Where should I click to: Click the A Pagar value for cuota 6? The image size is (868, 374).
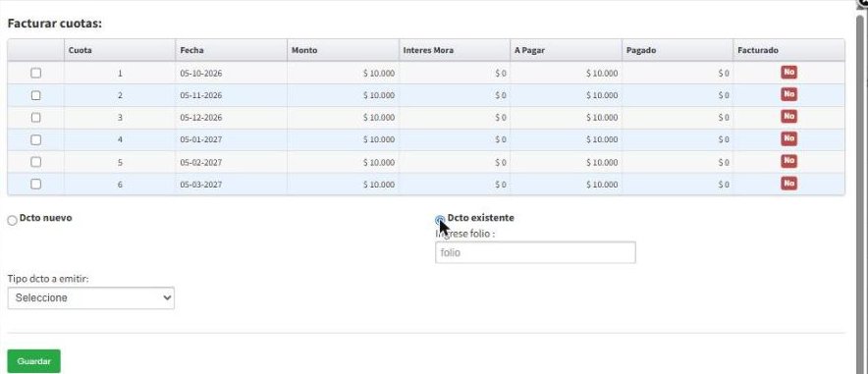602,185
